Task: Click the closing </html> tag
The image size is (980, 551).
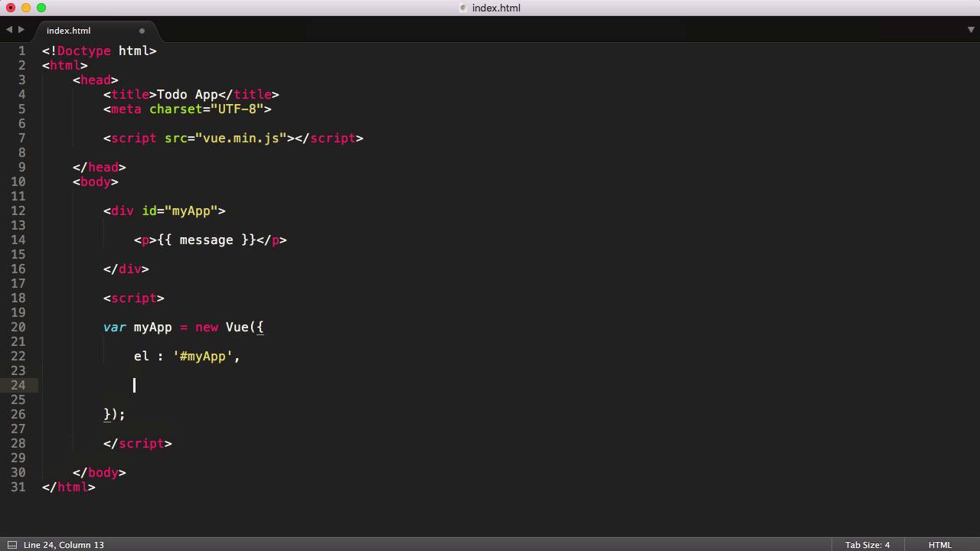Action: tap(69, 487)
